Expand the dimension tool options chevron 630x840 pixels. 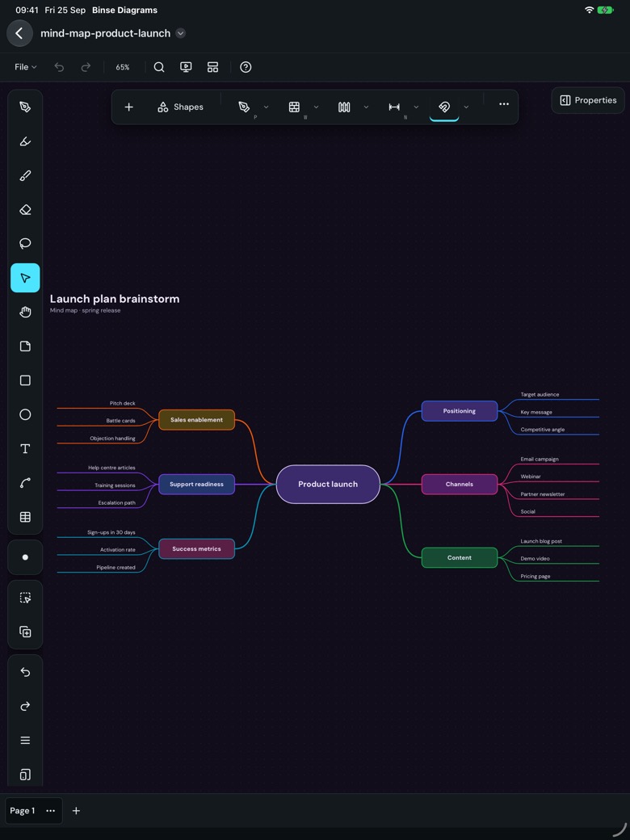point(416,107)
